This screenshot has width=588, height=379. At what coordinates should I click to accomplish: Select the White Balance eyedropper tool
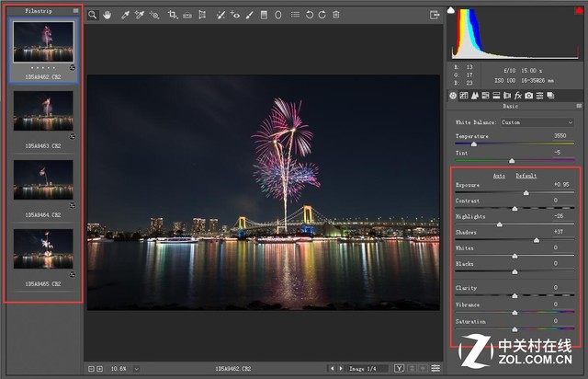point(125,15)
